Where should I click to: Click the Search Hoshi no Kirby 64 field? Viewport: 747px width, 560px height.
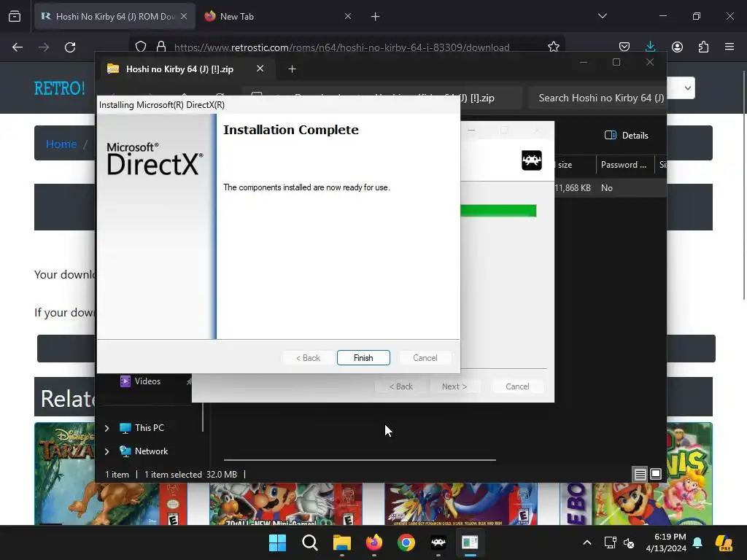coord(597,98)
